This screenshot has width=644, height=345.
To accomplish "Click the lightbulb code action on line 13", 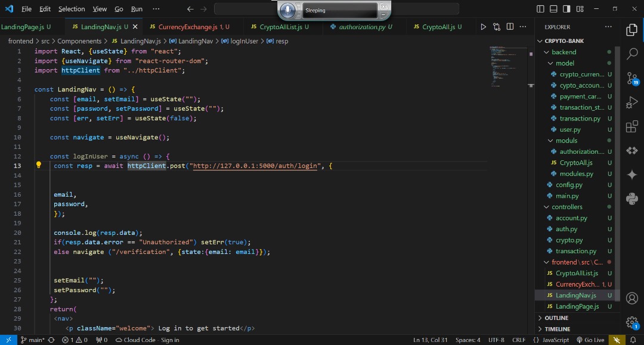I will (39, 165).
